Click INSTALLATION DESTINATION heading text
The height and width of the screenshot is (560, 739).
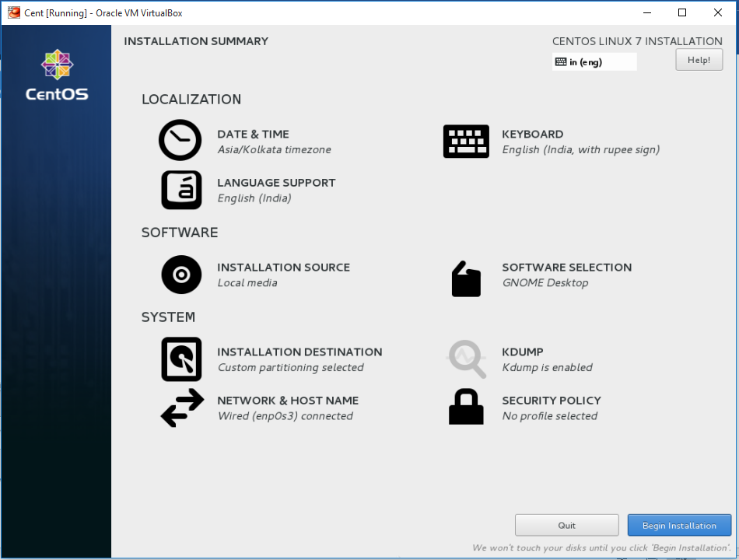(x=299, y=352)
